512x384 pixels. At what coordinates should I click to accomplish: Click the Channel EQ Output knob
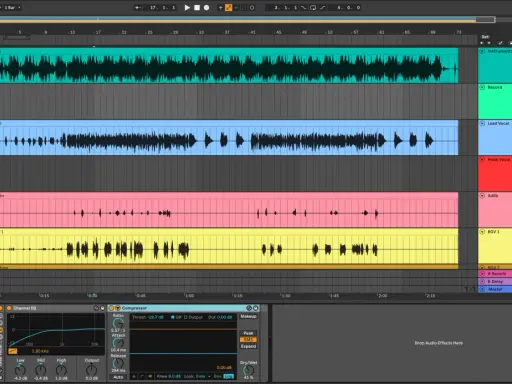tap(91, 370)
